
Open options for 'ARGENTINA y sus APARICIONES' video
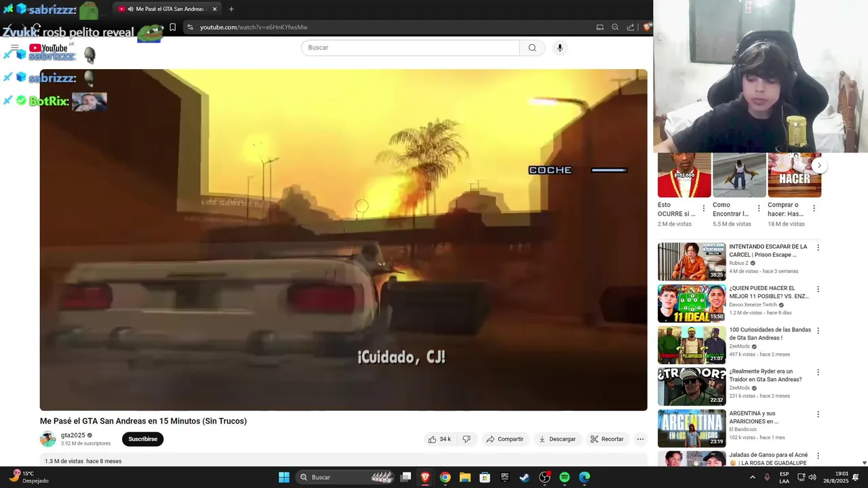818,414
